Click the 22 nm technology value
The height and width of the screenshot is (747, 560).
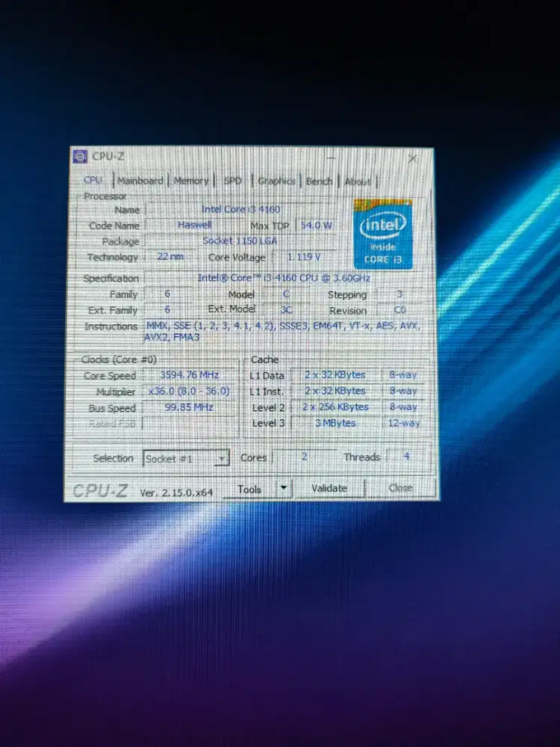click(170, 256)
